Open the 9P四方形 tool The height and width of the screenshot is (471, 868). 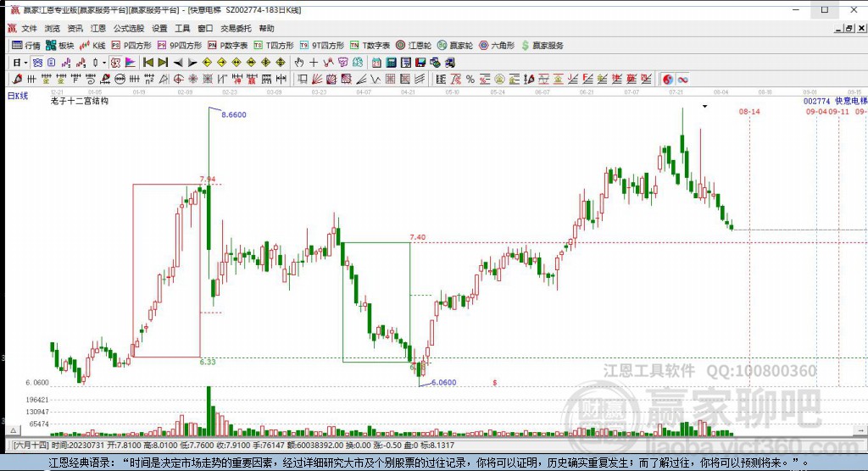180,46
